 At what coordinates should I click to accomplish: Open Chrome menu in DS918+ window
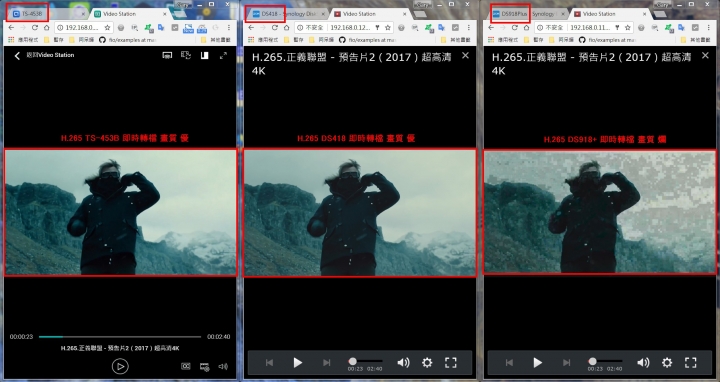tap(709, 28)
